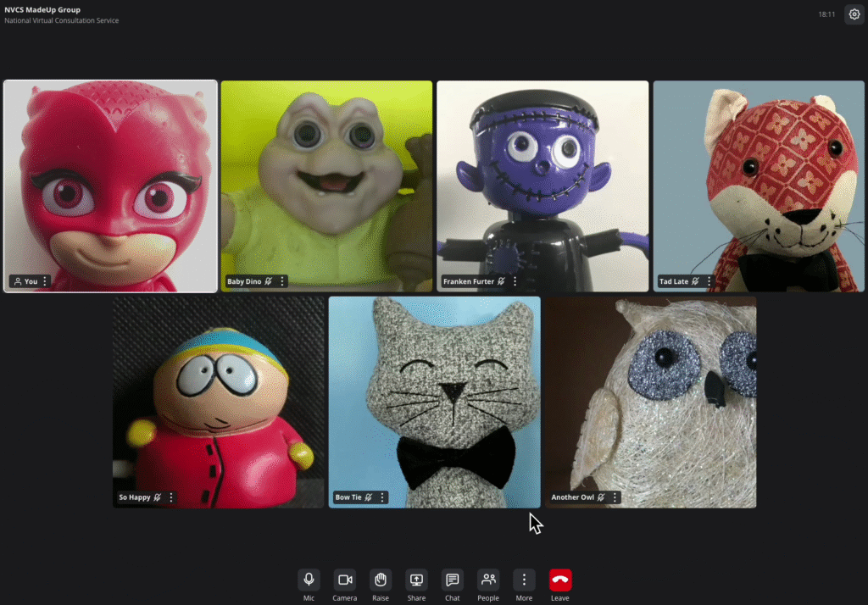Click Another Owl muted mic icon
The width and height of the screenshot is (868, 605).
coord(601,497)
